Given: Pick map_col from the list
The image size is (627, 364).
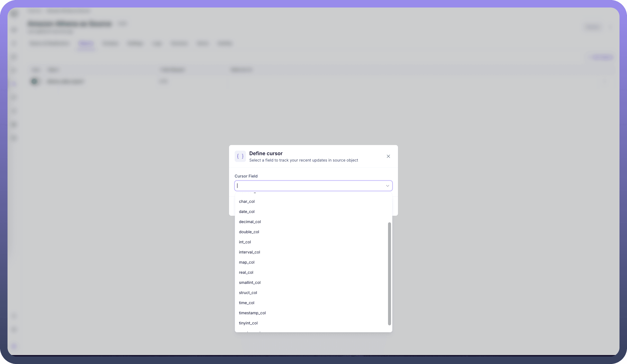Looking at the screenshot, I should pos(246,262).
